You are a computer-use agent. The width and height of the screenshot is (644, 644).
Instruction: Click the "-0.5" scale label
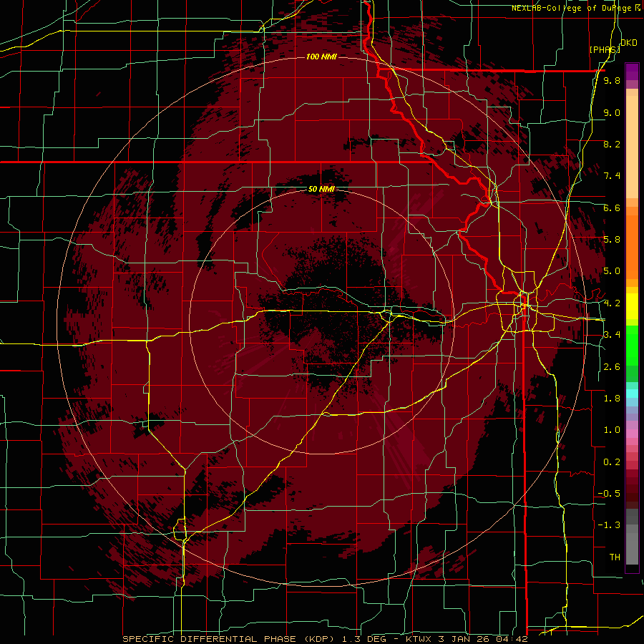click(x=609, y=494)
